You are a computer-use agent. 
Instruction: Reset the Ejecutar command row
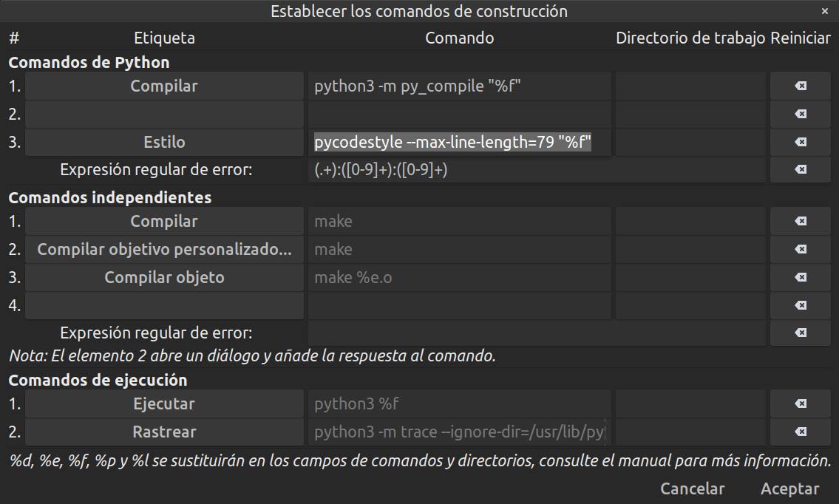click(801, 403)
